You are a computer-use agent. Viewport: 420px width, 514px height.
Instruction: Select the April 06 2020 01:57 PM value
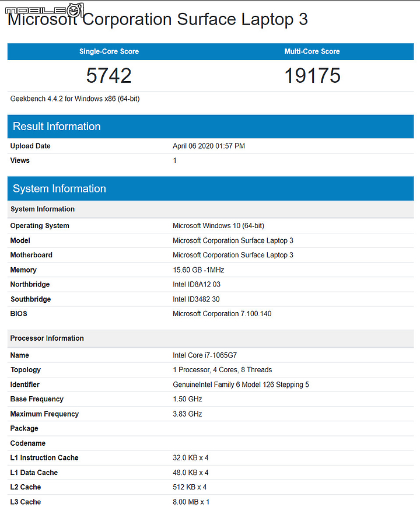pos(209,146)
